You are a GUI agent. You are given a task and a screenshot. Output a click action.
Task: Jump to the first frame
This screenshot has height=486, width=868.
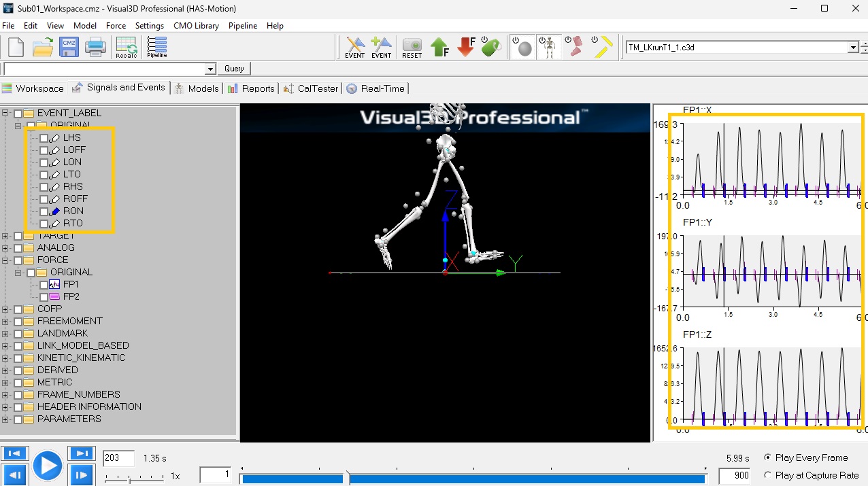click(14, 453)
